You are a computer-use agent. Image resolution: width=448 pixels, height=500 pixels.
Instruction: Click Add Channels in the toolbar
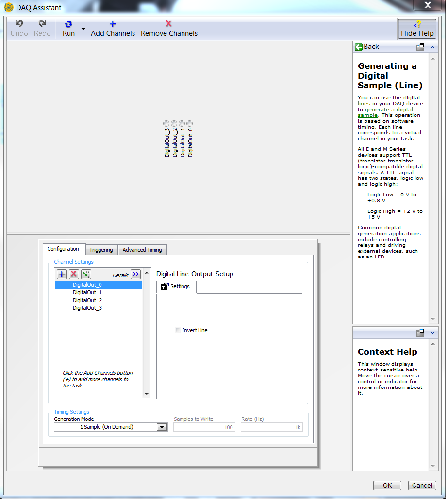[x=113, y=28]
